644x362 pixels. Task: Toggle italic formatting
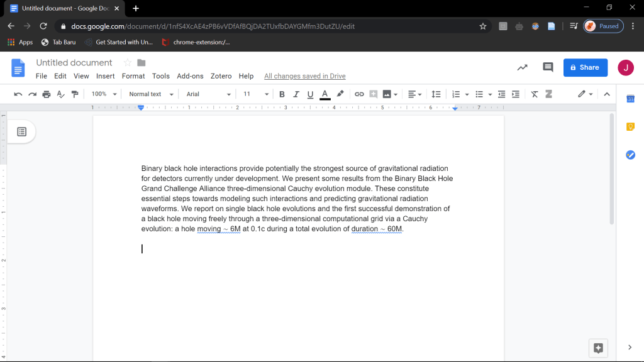coord(296,94)
